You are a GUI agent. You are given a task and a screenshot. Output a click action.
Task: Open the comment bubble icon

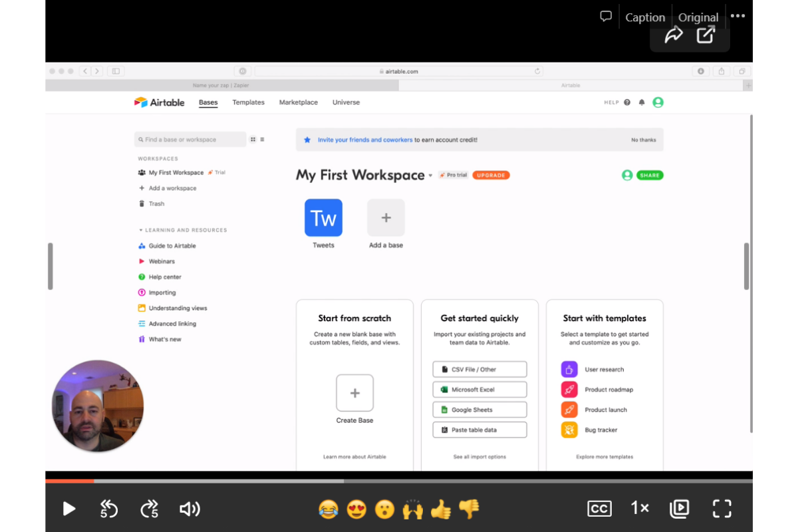point(606,17)
